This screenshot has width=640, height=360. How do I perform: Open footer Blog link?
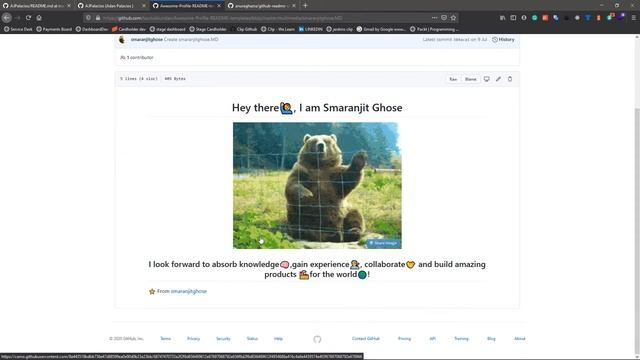[x=491, y=339]
